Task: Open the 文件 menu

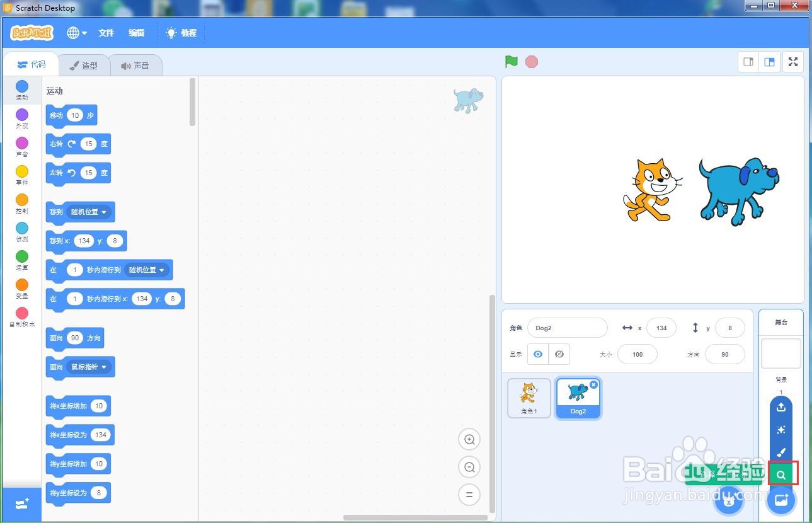Action: tap(106, 33)
